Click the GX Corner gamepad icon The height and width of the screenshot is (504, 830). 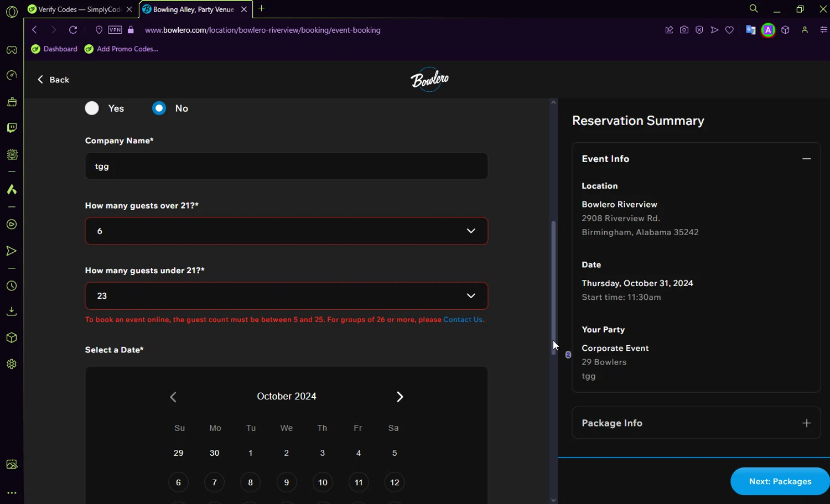[12, 50]
